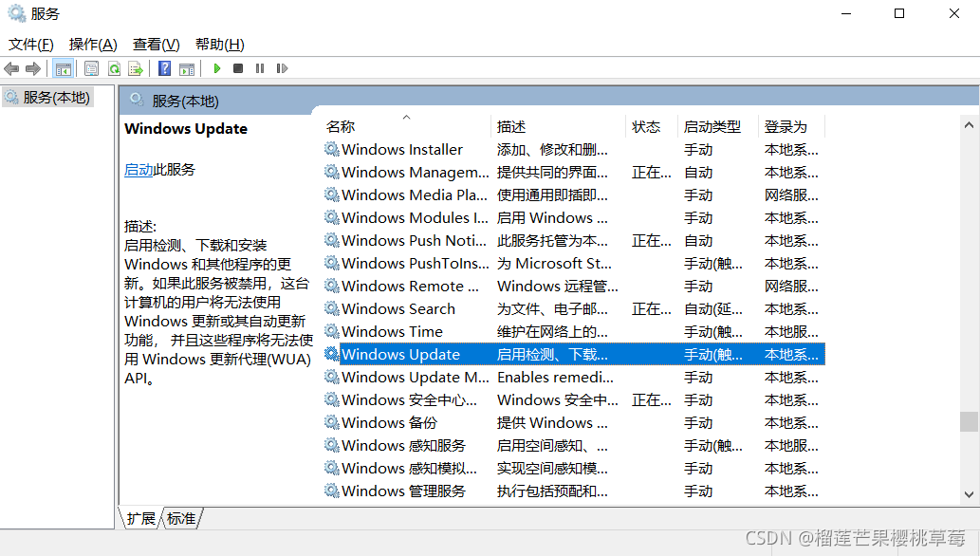
Task: Select 服务(本地) in the left tree
Action: [56, 98]
